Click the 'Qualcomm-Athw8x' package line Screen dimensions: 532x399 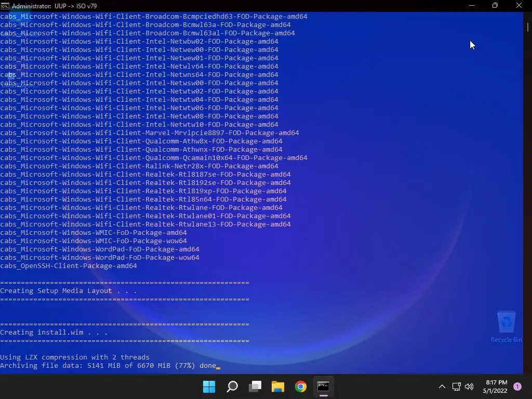coord(141,141)
